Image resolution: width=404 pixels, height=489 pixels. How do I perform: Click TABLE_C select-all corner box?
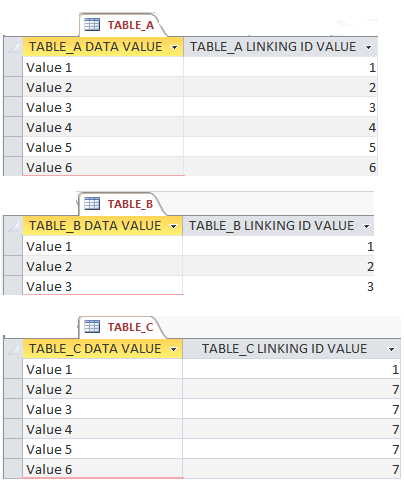pyautogui.click(x=13, y=349)
